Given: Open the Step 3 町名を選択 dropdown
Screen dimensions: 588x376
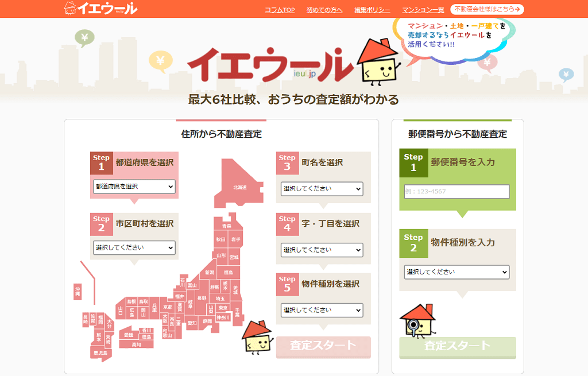Looking at the screenshot, I should pos(323,188).
